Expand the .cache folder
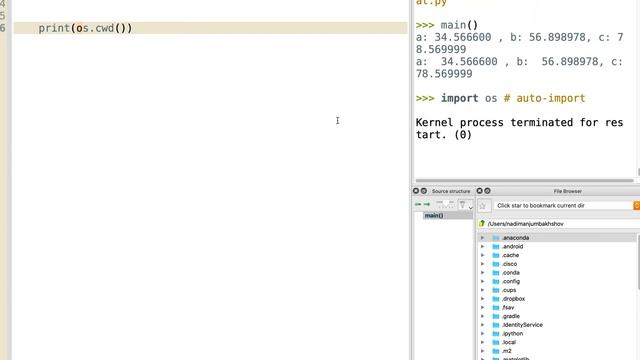 point(482,255)
